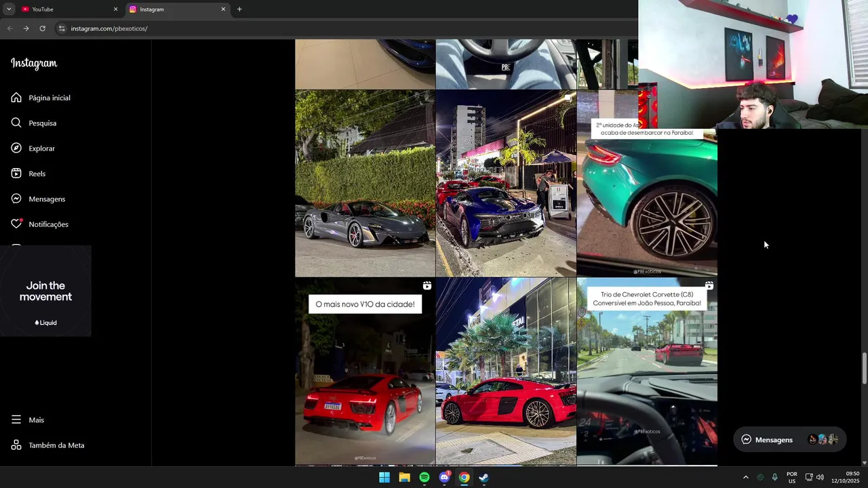Image resolution: width=868 pixels, height=488 pixels.
Task: Click the microphone tray icon
Action: pos(774,477)
